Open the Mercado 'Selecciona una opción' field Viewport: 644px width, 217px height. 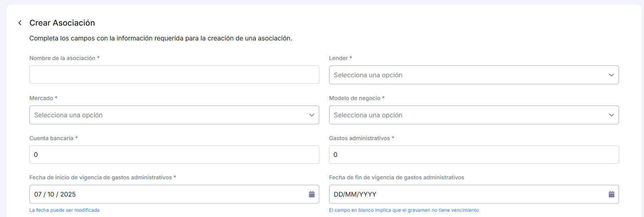coord(68,115)
